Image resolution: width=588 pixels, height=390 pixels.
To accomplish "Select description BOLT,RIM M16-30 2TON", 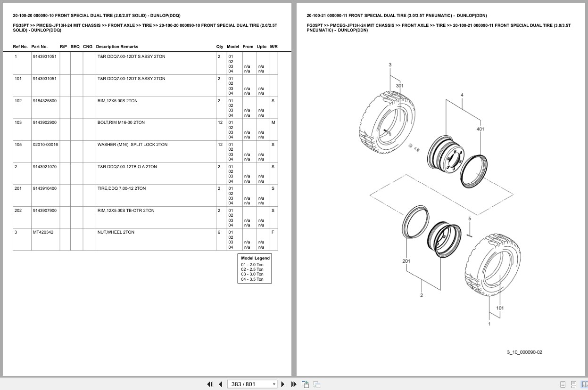I will [x=121, y=122].
